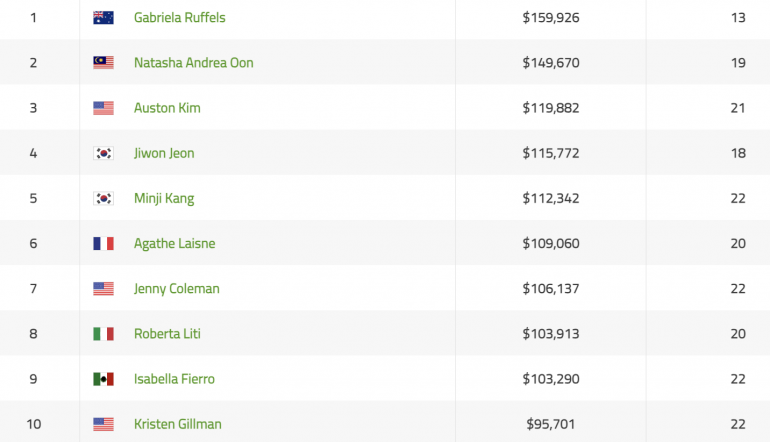The height and width of the screenshot is (442, 770).
Task: Open Gabriela Ruffels player profile
Action: click(x=180, y=18)
